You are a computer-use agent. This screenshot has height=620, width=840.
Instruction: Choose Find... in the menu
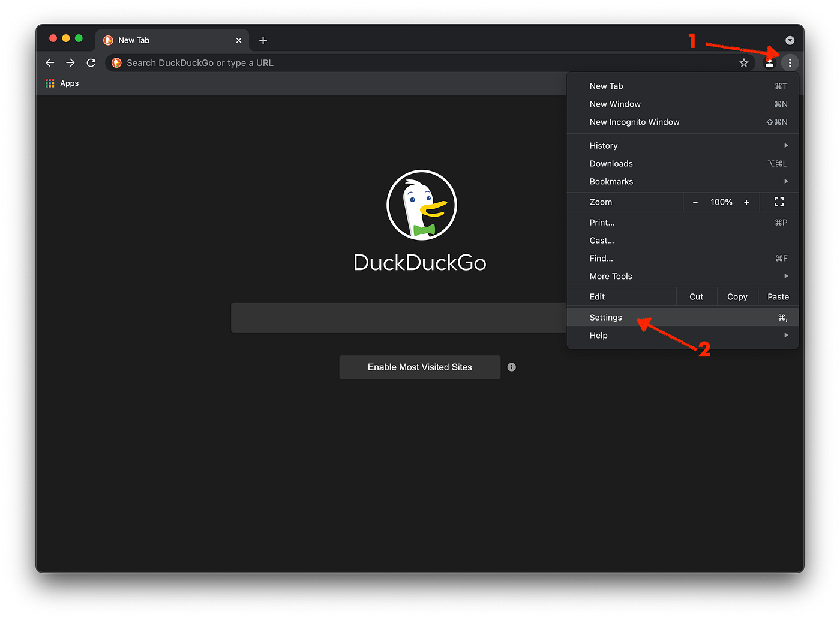click(x=683, y=259)
